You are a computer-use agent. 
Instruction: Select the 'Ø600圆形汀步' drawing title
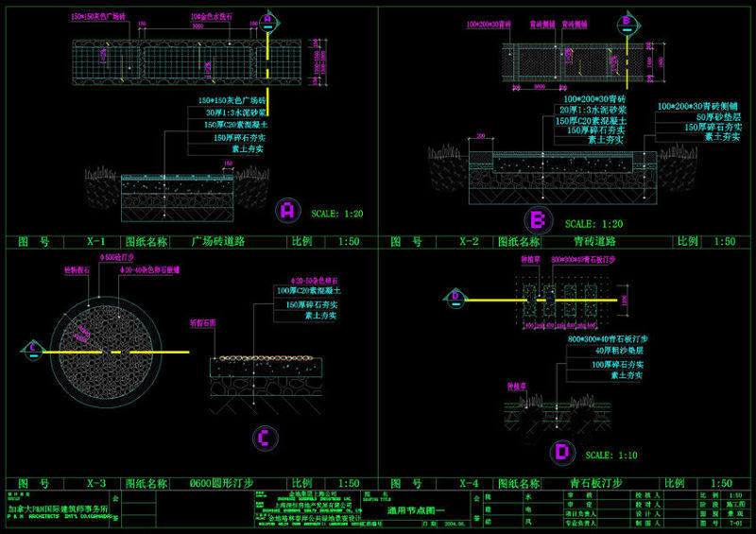pyautogui.click(x=221, y=483)
